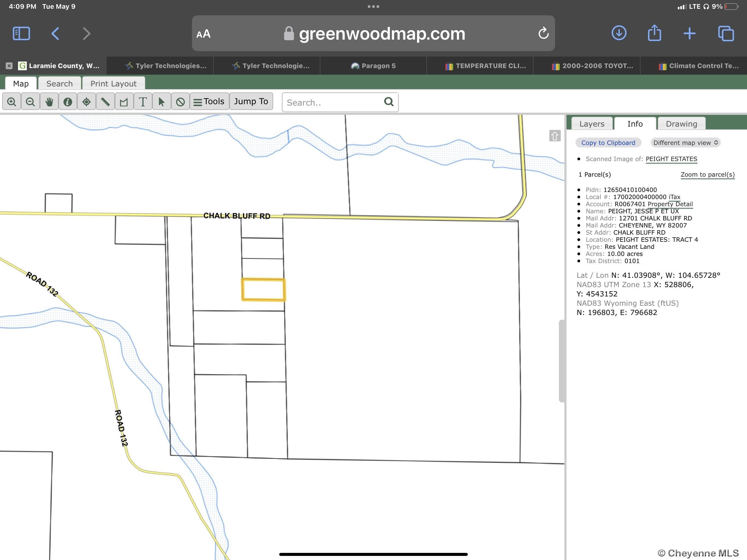Select the measure ruler tool

coord(105,102)
